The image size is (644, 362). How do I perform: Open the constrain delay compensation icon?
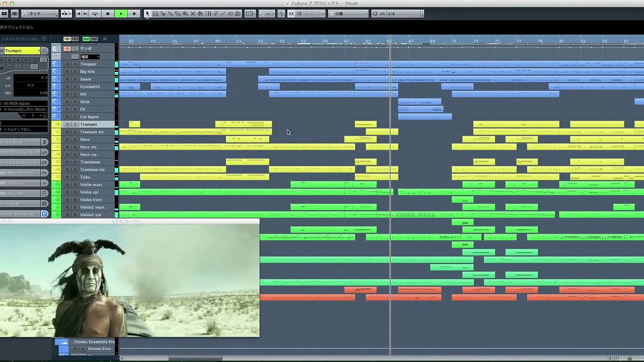point(15,14)
